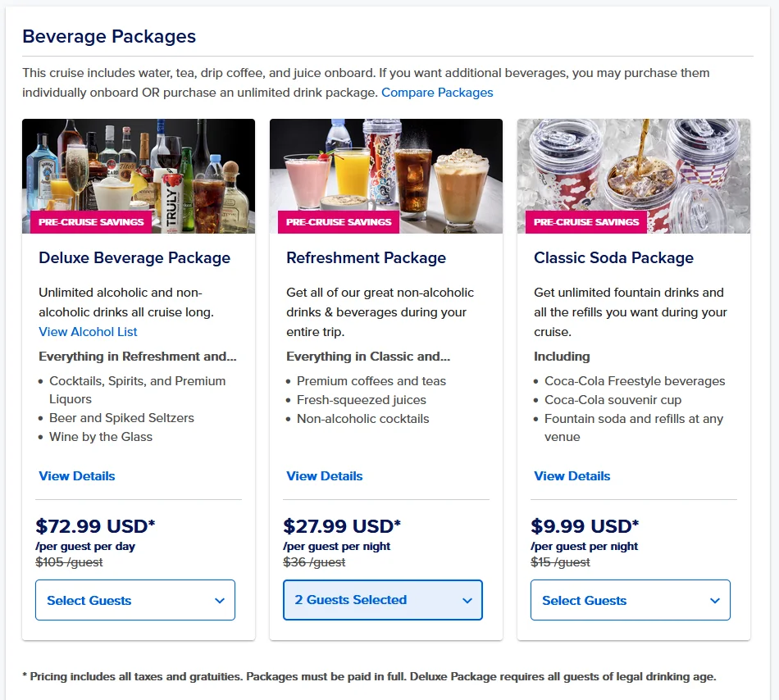Image resolution: width=779 pixels, height=700 pixels.
Task: Click the Beverage Packages heading
Action: click(110, 36)
